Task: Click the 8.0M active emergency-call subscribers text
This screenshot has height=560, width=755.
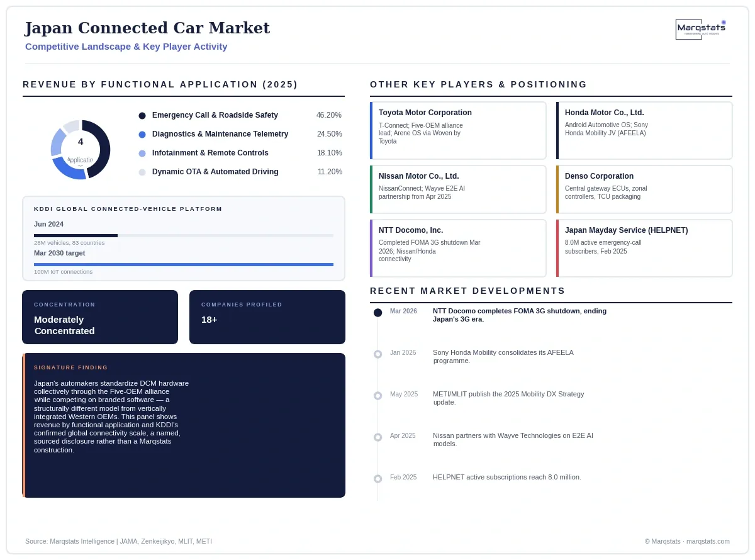Action: 603,247
